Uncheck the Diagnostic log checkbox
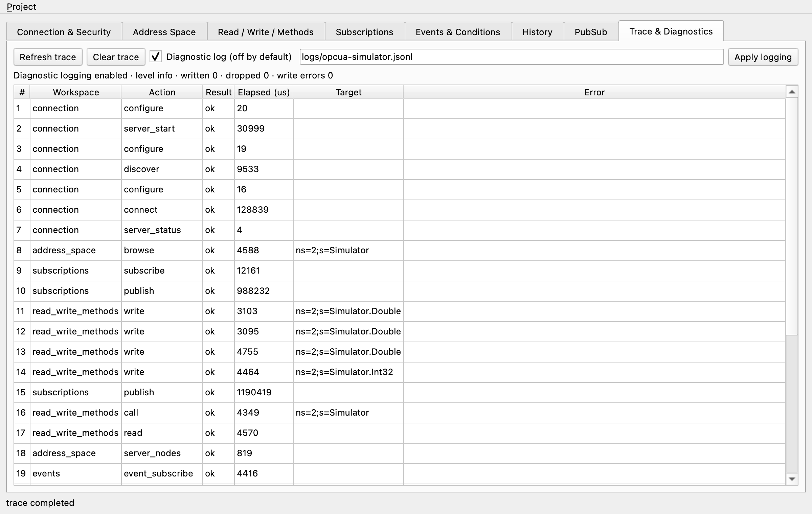The width and height of the screenshot is (812, 514). 156,56
